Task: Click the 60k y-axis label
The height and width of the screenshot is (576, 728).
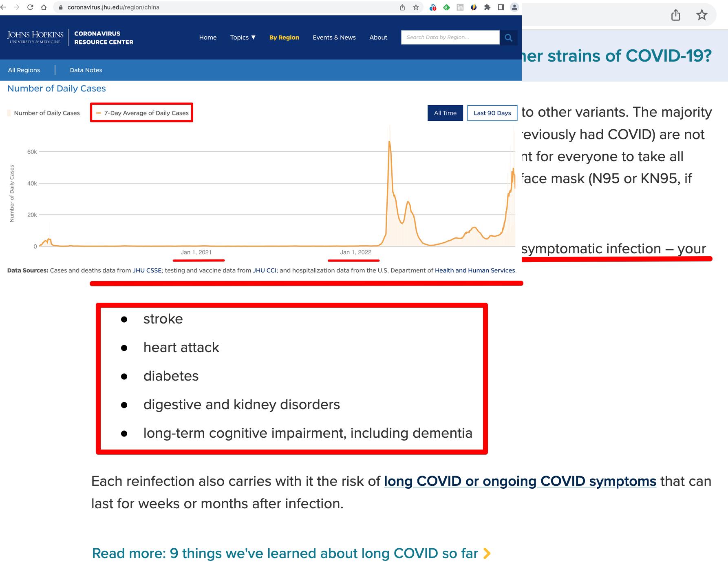Action: [x=32, y=152]
